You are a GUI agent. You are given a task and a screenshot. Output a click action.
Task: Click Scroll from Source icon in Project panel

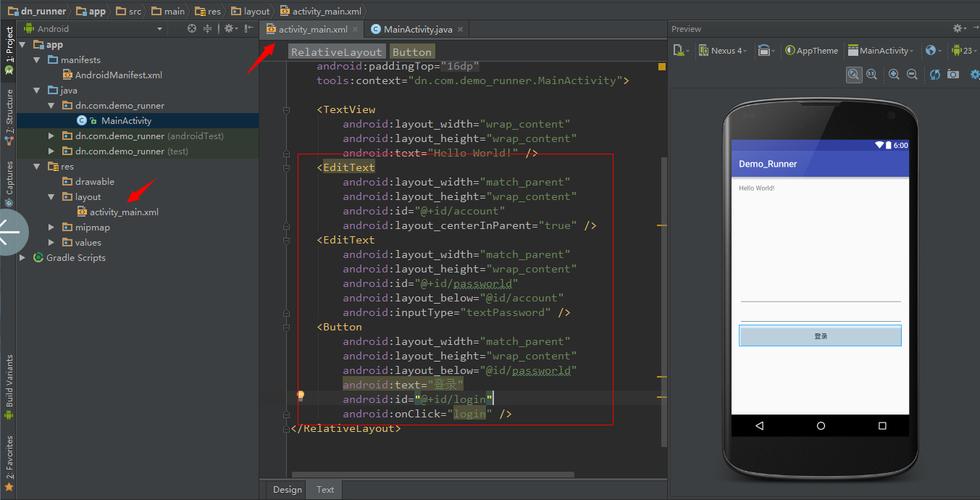[x=192, y=29]
